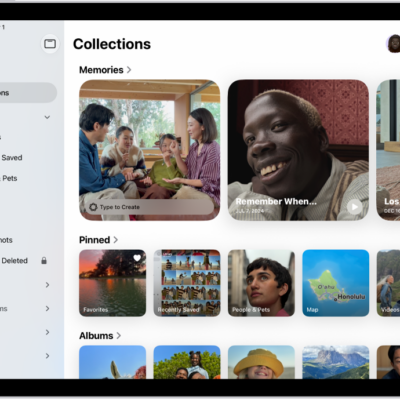The height and width of the screenshot is (400, 400).
Task: Expand Albums section chevron
Action: pyautogui.click(x=118, y=335)
